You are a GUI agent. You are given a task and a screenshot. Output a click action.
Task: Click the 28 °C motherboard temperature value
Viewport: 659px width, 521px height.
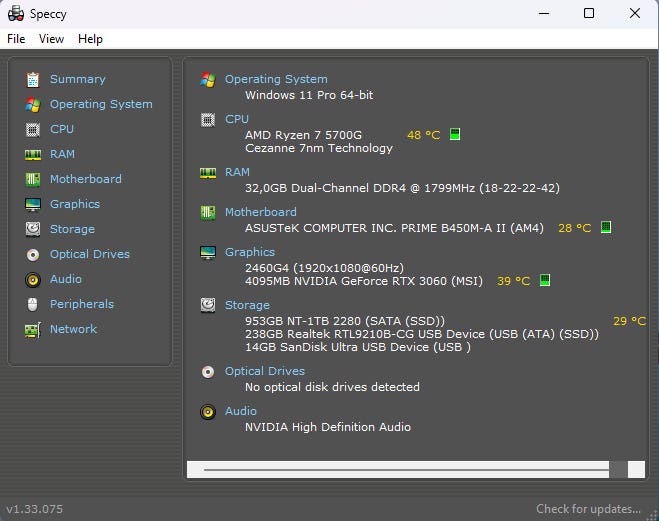click(575, 228)
